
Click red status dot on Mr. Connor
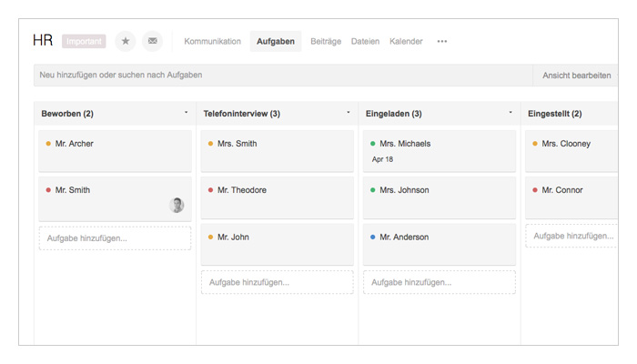point(535,190)
